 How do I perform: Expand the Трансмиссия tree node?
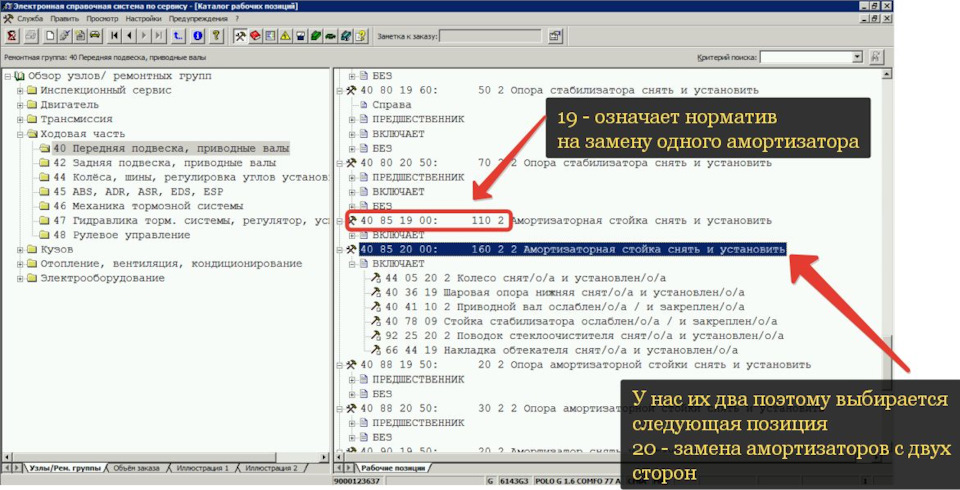tap(20, 119)
